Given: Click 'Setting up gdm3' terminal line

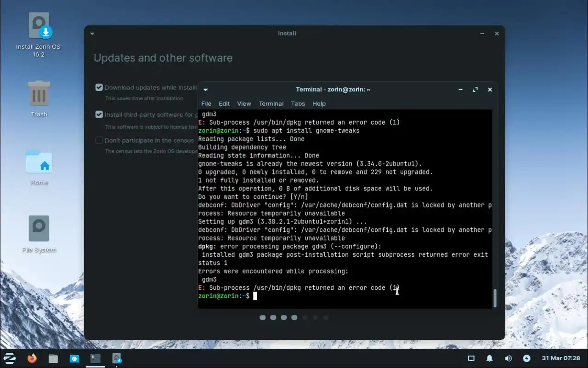Looking at the screenshot, I should 283,222.
